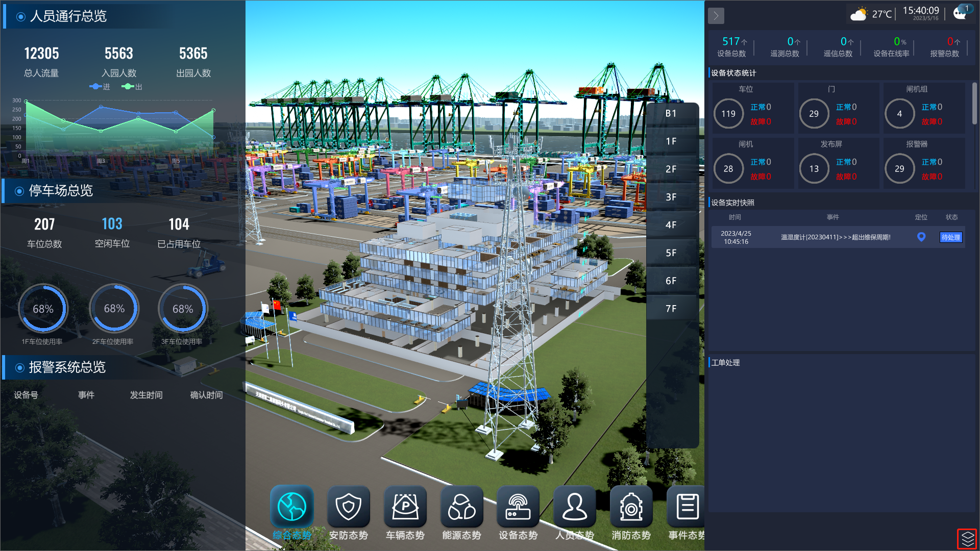Open the 事件态势 clipboard icon

[x=687, y=507]
